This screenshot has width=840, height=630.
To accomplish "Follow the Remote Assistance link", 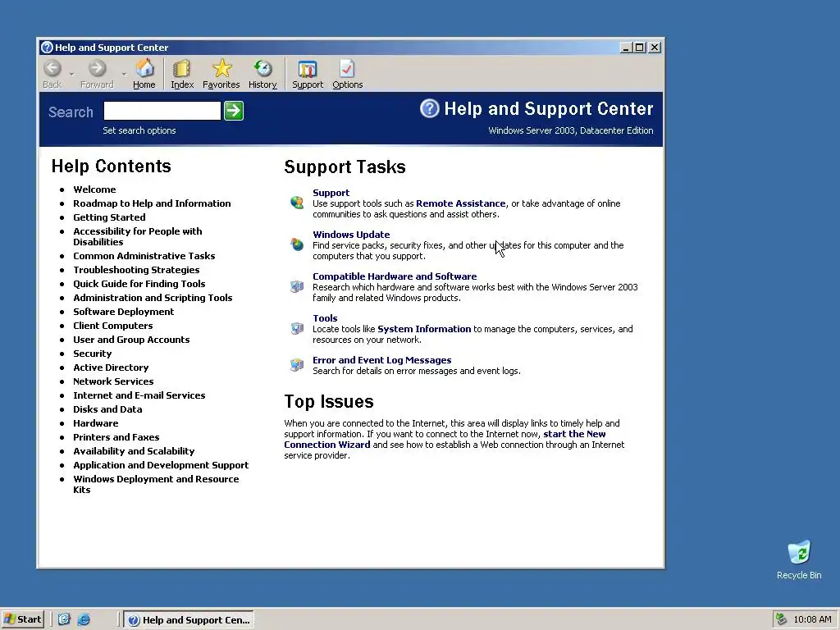I will click(x=461, y=203).
